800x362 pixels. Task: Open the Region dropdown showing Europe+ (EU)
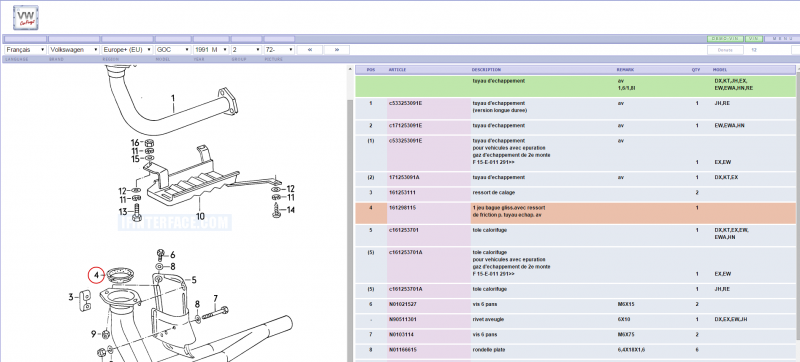pyautogui.click(x=127, y=50)
